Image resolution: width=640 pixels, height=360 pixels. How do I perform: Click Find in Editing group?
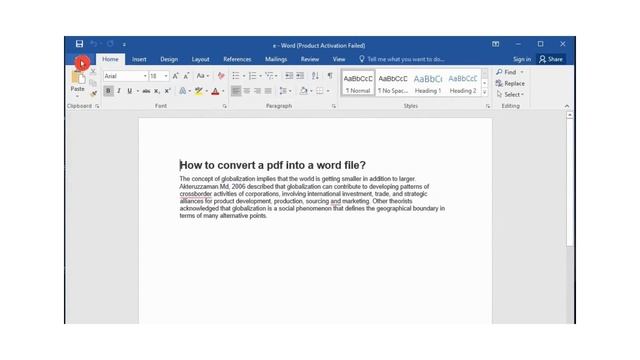click(x=506, y=72)
